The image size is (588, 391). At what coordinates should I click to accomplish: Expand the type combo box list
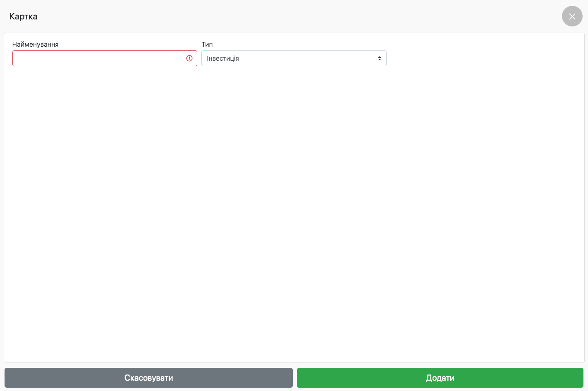294,58
